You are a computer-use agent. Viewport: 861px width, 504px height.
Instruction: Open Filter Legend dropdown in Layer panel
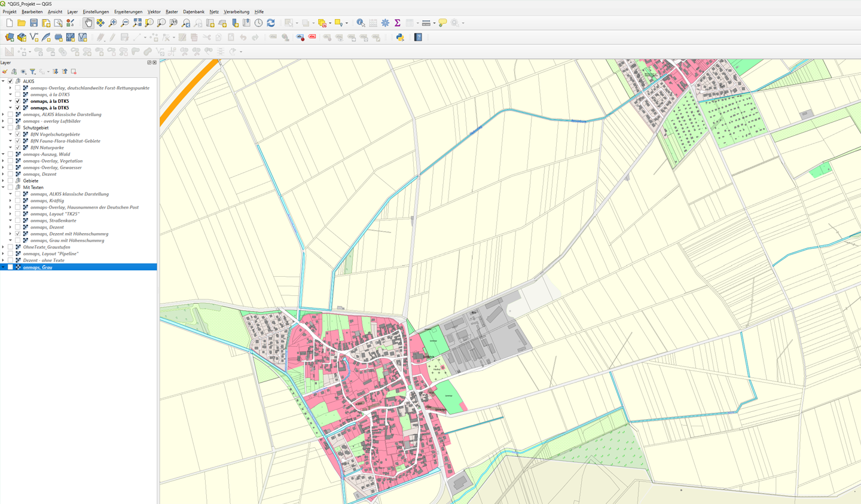[x=33, y=72]
